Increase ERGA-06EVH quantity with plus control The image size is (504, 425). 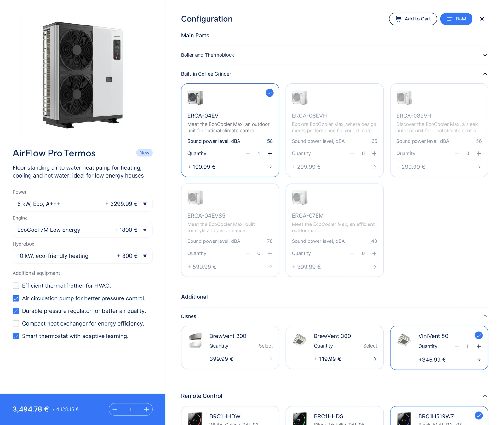tap(374, 153)
